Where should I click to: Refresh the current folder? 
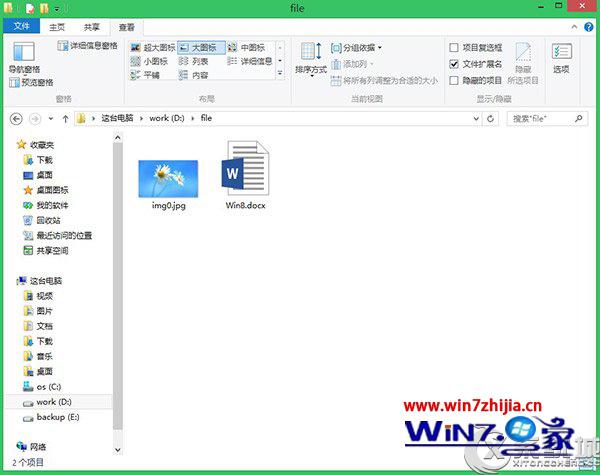(491, 119)
